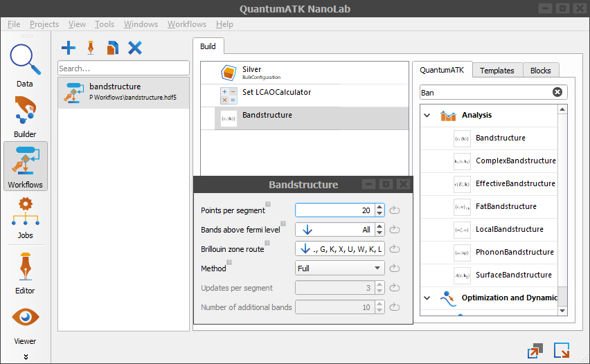Open the Windows menu
This screenshot has width=590, height=364.
pyautogui.click(x=141, y=24)
